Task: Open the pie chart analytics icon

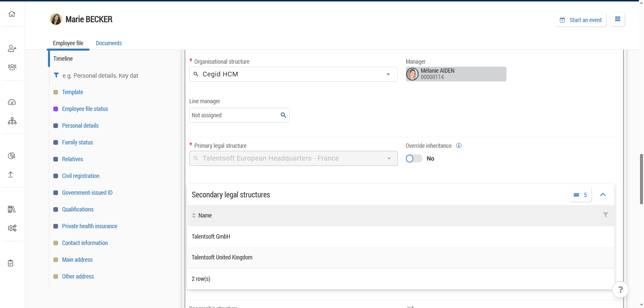Action: tap(12, 156)
